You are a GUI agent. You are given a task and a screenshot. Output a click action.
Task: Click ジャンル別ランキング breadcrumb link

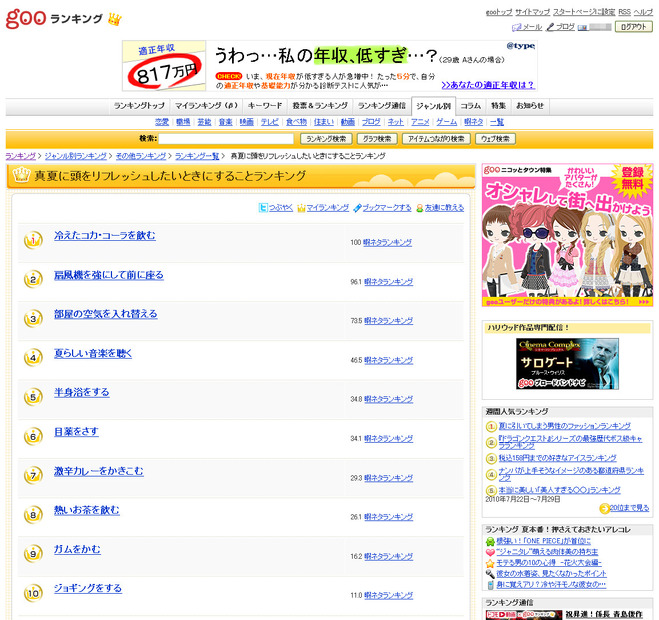tap(76, 156)
